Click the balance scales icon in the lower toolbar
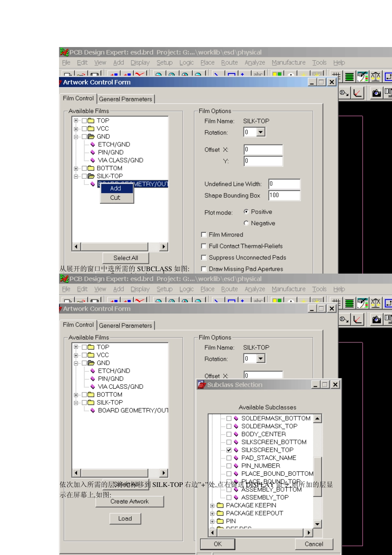392x555 pixels. (375, 303)
